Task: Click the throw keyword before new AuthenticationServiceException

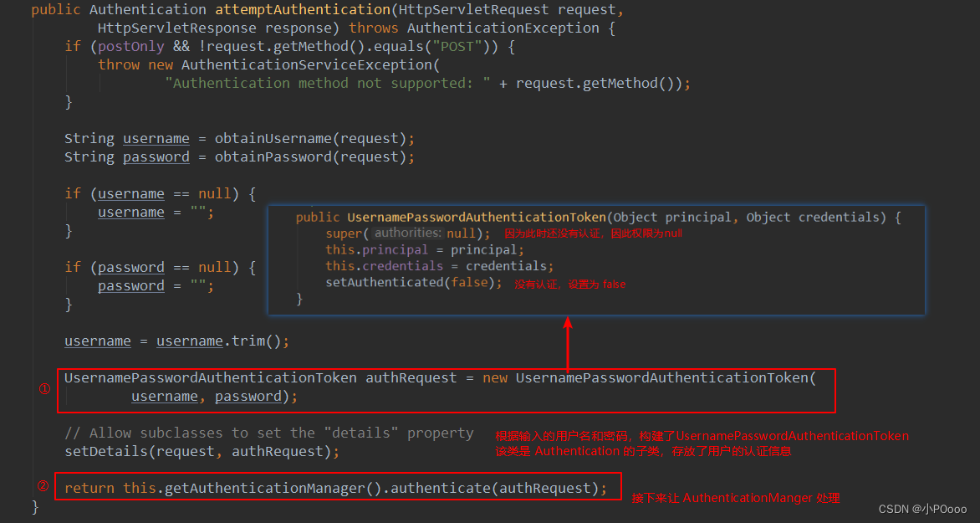Action: click(119, 65)
